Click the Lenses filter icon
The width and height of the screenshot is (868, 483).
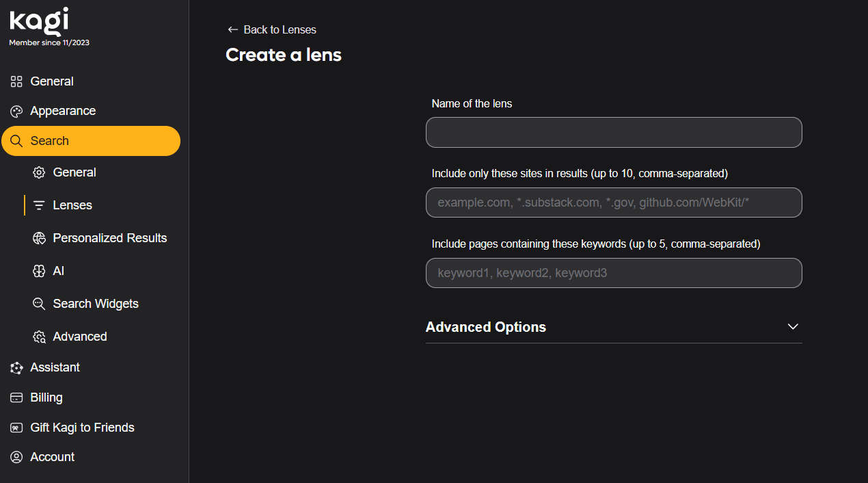pyautogui.click(x=39, y=205)
